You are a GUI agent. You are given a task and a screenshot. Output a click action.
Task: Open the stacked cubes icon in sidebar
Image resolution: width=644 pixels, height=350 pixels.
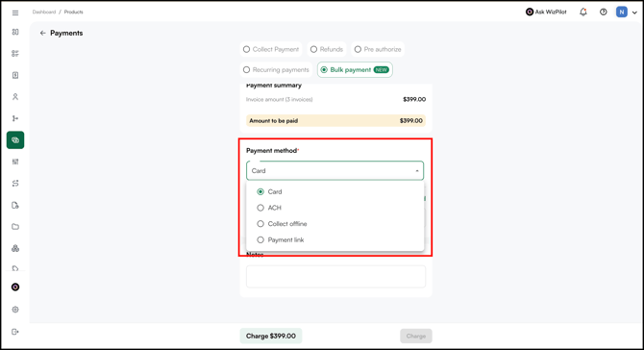point(15,248)
